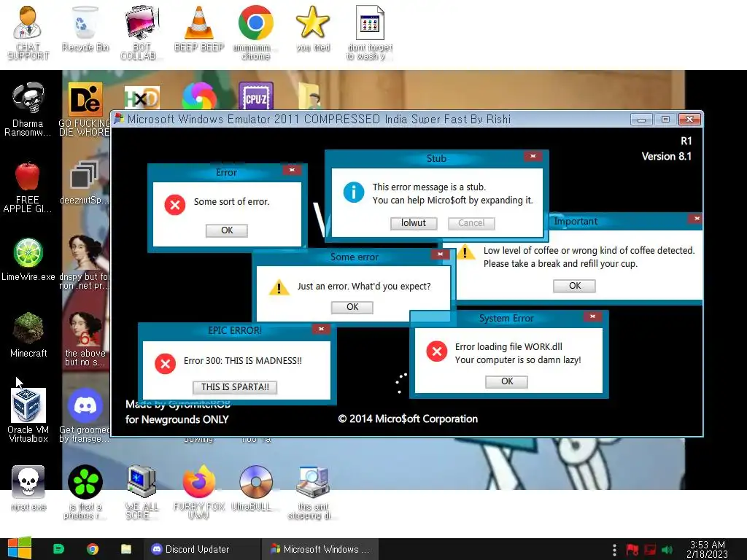The width and height of the screenshot is (747, 560).
Task: Click the red network tray icon
Action: coord(650,550)
